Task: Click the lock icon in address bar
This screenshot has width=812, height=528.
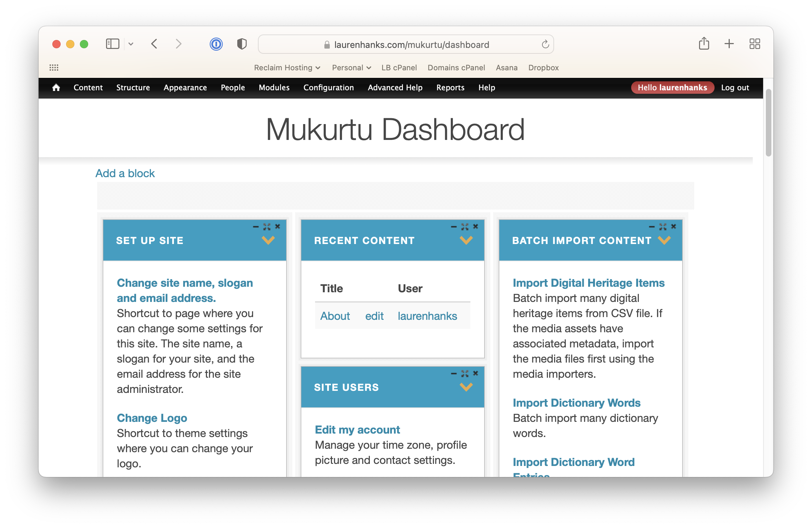Action: point(327,45)
